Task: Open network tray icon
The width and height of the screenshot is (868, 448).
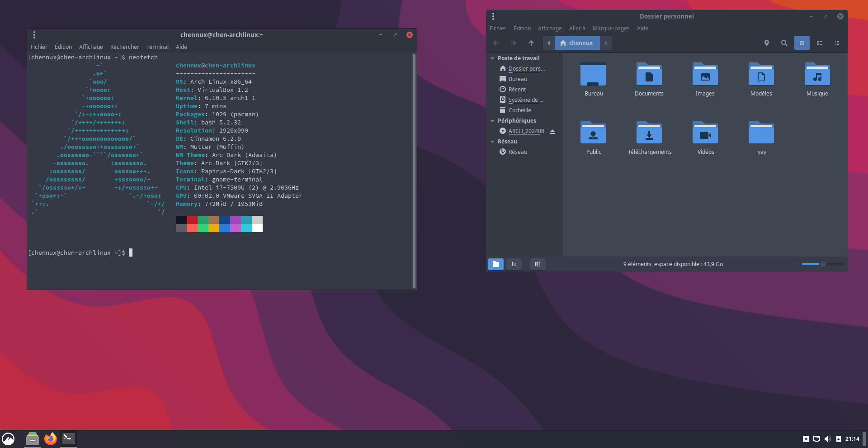Action: tap(816, 439)
